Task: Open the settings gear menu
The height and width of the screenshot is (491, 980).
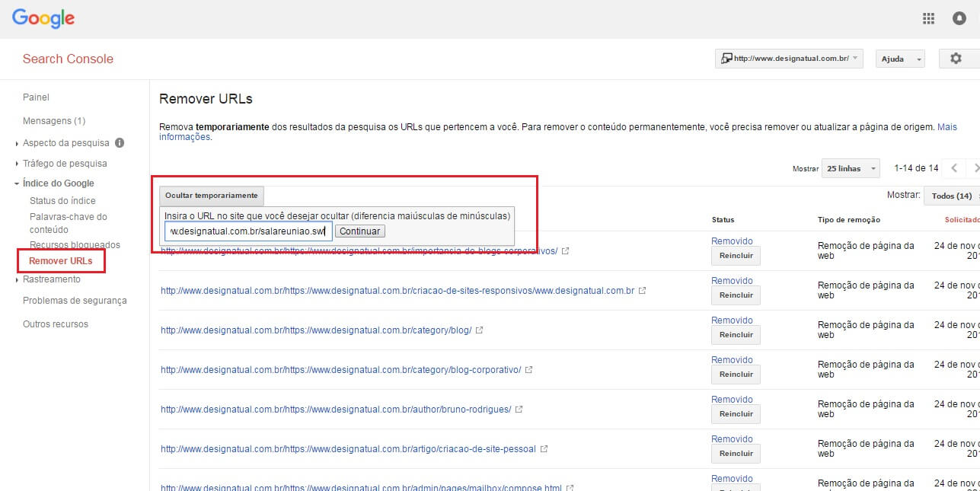Action: click(x=956, y=59)
